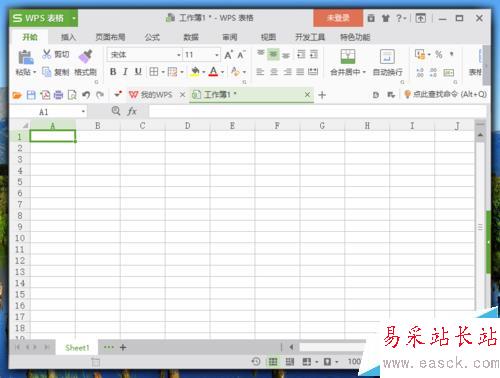Cut selection with the scissors icon

[47, 54]
